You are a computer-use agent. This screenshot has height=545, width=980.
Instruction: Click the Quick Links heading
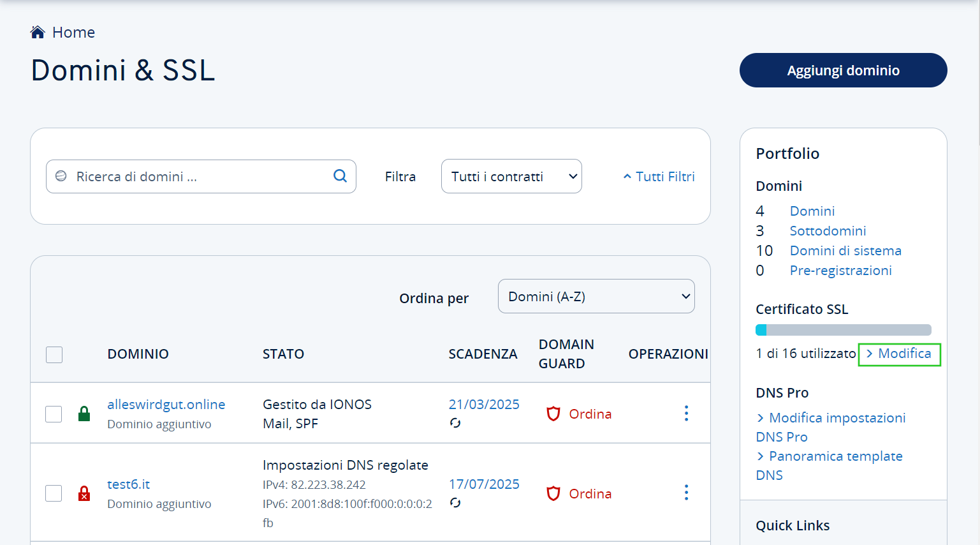point(793,526)
